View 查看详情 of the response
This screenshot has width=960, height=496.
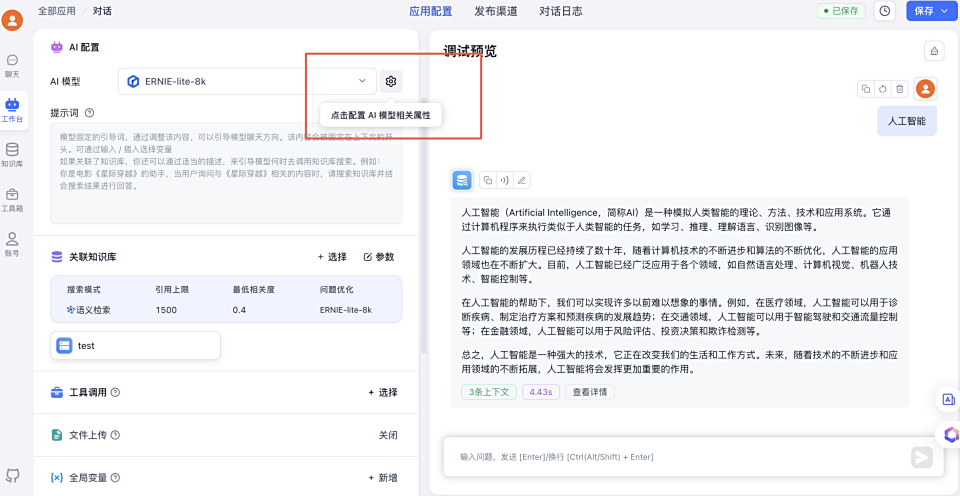pos(590,393)
